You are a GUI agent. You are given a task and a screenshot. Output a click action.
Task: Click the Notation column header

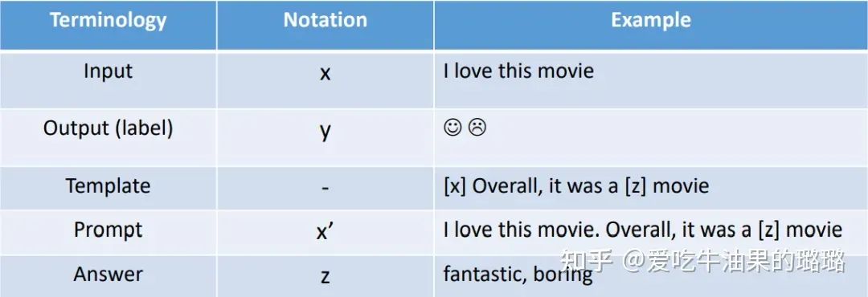[325, 20]
